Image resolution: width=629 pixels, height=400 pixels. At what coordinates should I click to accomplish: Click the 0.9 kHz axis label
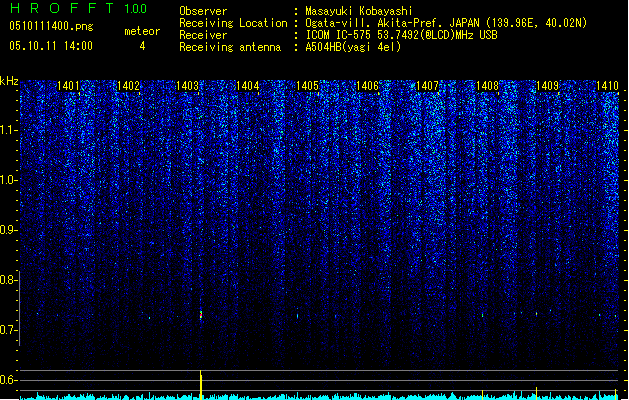pos(7,230)
